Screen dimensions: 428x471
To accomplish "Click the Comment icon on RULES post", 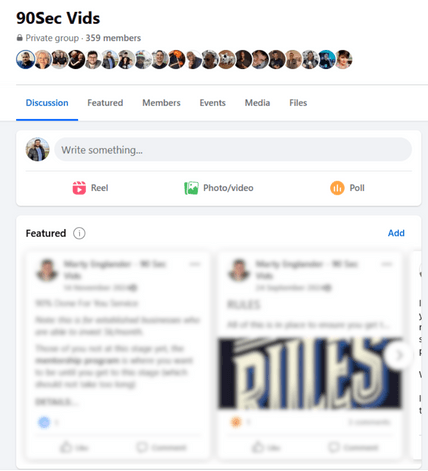I will (x=334, y=447).
